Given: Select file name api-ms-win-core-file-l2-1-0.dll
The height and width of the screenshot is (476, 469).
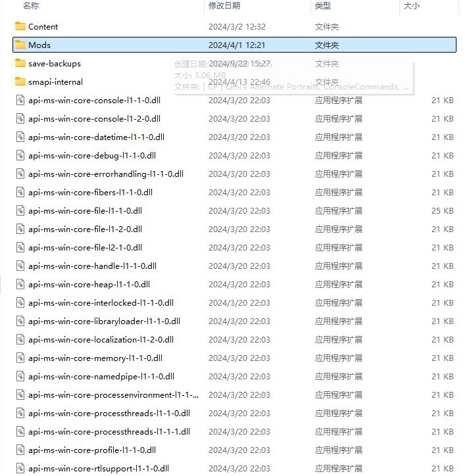Looking at the screenshot, I should [x=85, y=248].
